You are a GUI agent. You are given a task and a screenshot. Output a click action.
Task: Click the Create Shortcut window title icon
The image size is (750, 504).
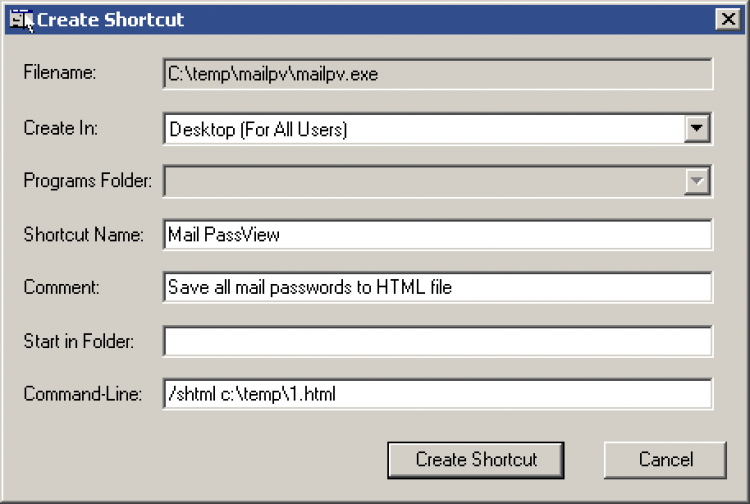(x=21, y=19)
